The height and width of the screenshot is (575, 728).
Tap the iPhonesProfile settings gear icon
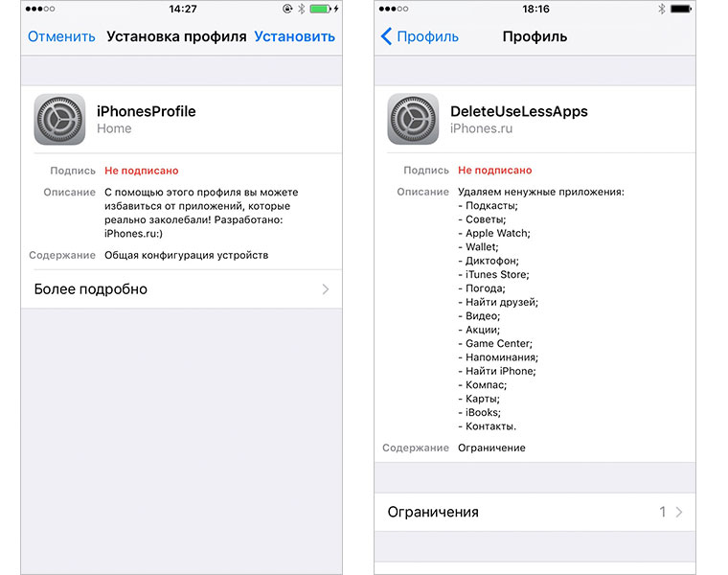(x=59, y=120)
